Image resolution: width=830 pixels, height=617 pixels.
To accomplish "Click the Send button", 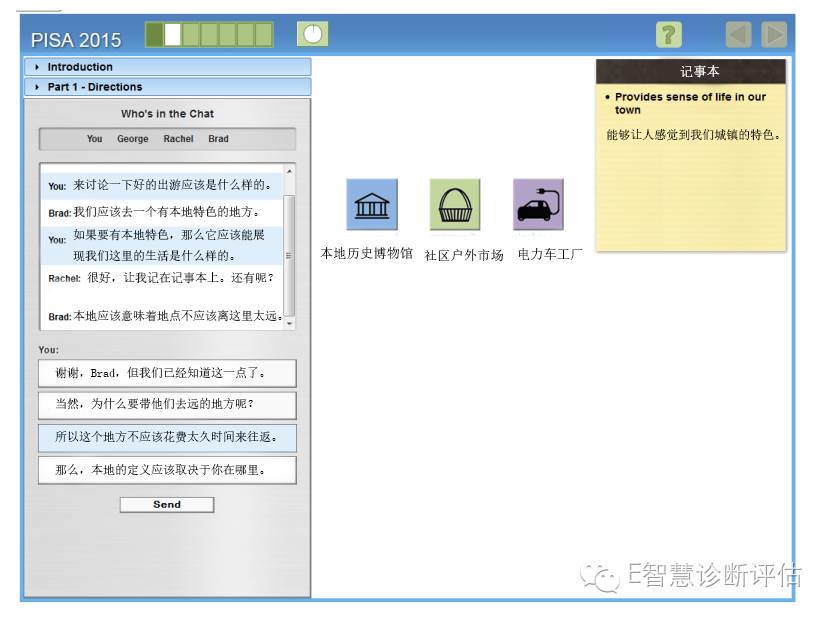I will click(x=167, y=505).
